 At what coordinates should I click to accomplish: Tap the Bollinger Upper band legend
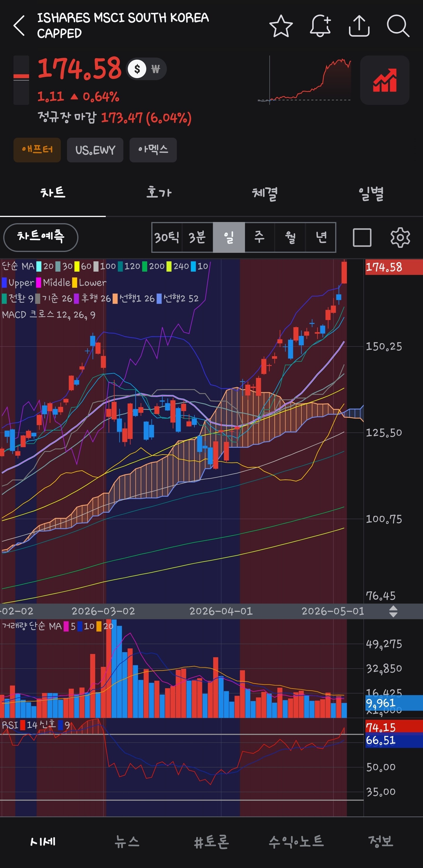18,283
